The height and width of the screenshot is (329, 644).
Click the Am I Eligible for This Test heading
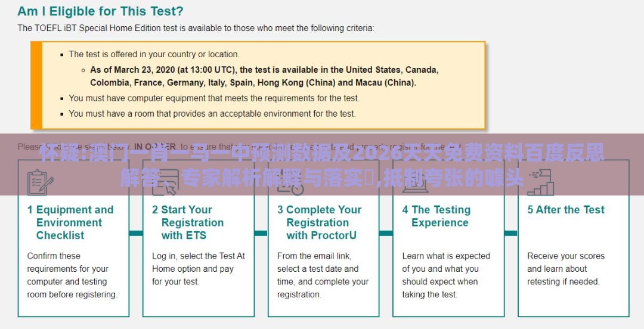pyautogui.click(x=100, y=11)
